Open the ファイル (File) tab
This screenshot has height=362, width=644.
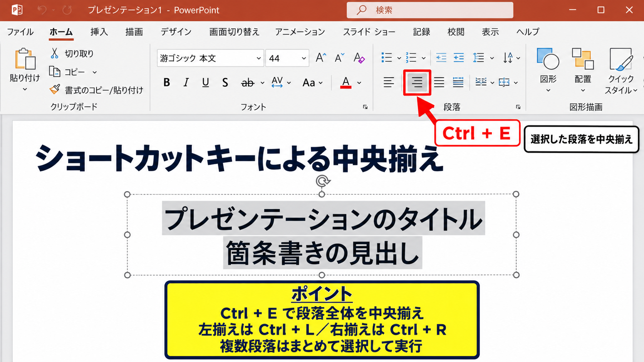pos(20,32)
